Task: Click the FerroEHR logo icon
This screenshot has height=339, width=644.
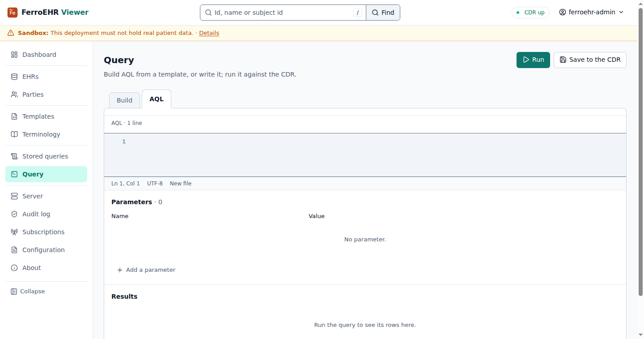Action: click(13, 13)
